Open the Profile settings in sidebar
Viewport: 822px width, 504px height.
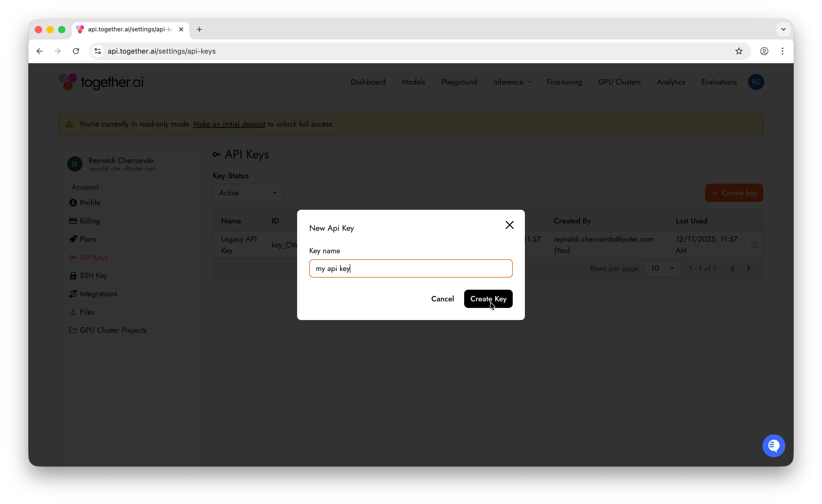(90, 202)
